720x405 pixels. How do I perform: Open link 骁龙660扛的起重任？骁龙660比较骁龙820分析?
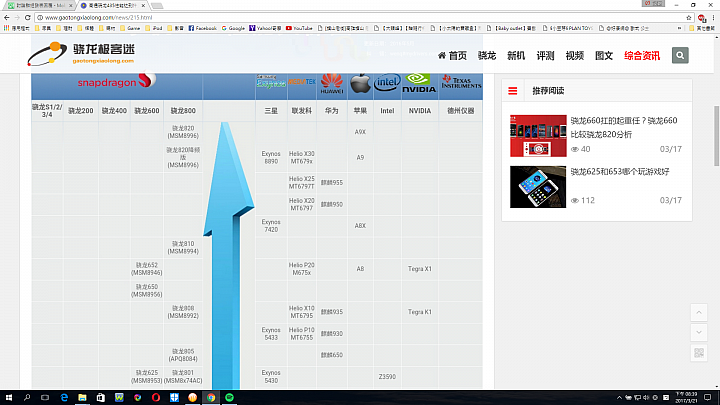click(624, 127)
